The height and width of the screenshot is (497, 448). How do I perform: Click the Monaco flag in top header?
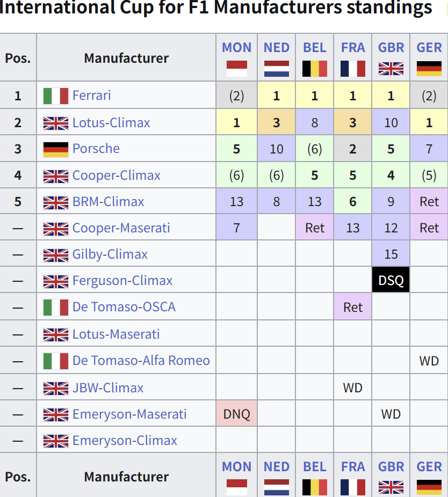tap(237, 69)
